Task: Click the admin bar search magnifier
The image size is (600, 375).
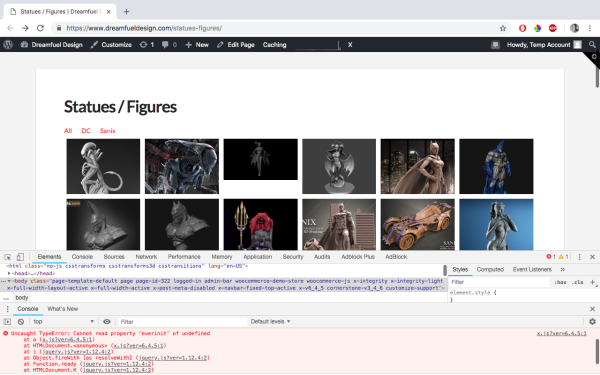Action: (592, 44)
